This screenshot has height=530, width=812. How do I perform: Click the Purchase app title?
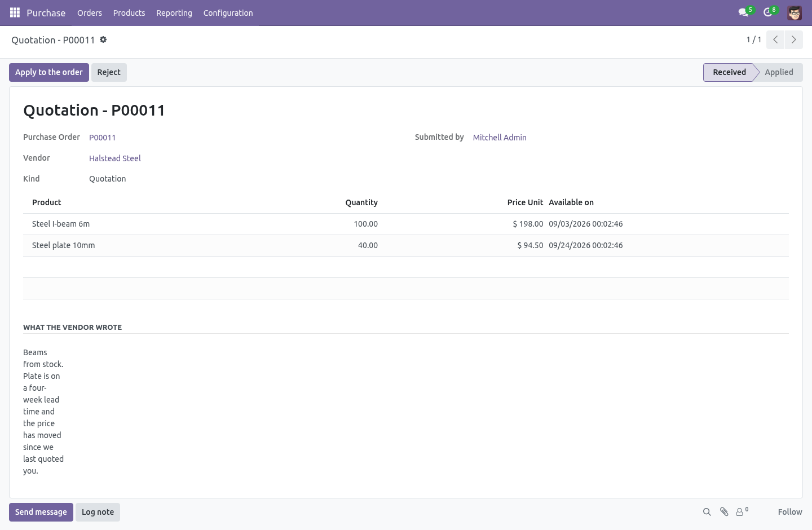(x=46, y=12)
